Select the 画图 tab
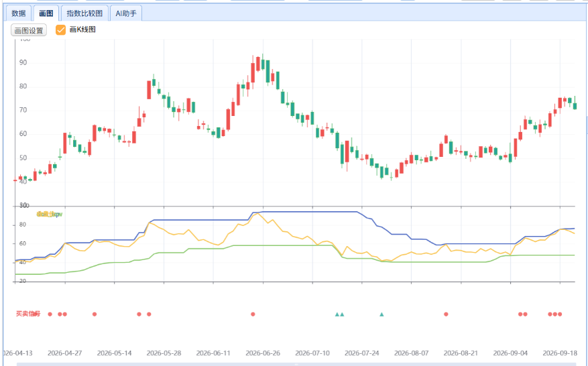 coord(46,13)
